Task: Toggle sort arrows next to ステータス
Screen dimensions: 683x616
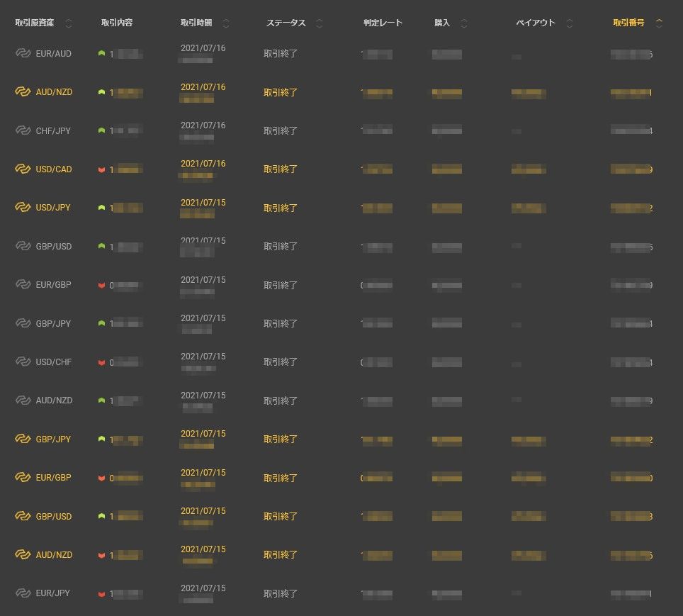Action: pyautogui.click(x=319, y=23)
